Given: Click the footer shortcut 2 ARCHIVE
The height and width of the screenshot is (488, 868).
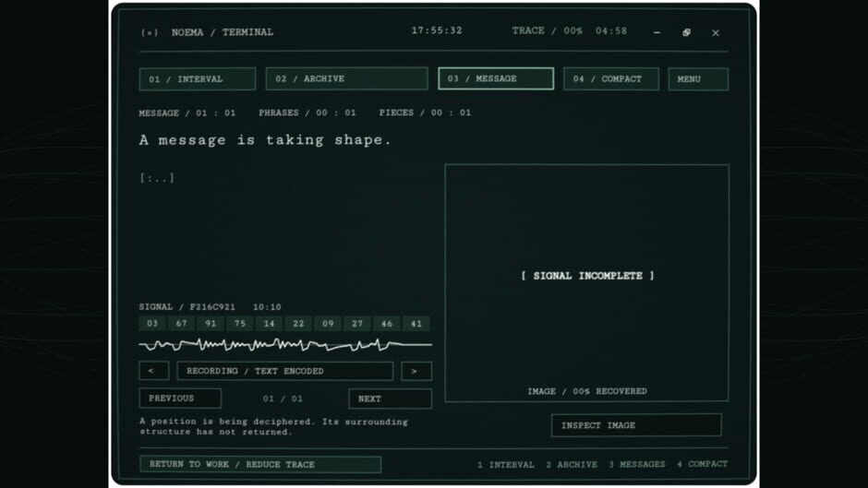Looking at the screenshot, I should 572,464.
